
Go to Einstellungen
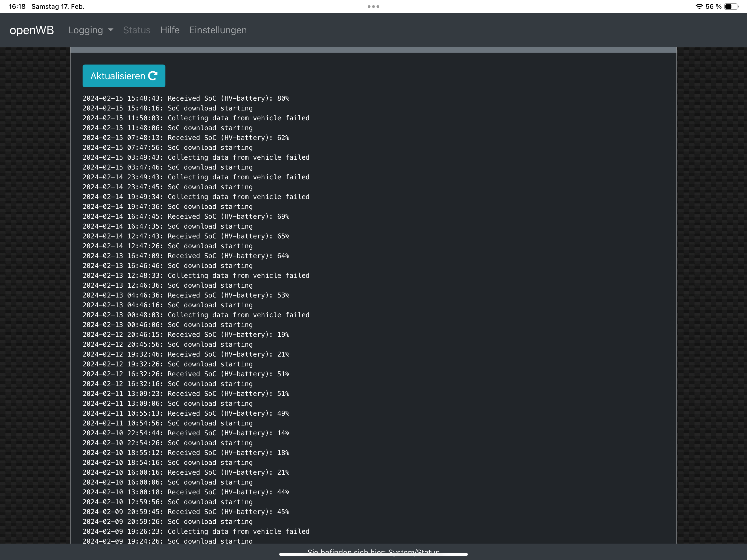click(x=218, y=30)
